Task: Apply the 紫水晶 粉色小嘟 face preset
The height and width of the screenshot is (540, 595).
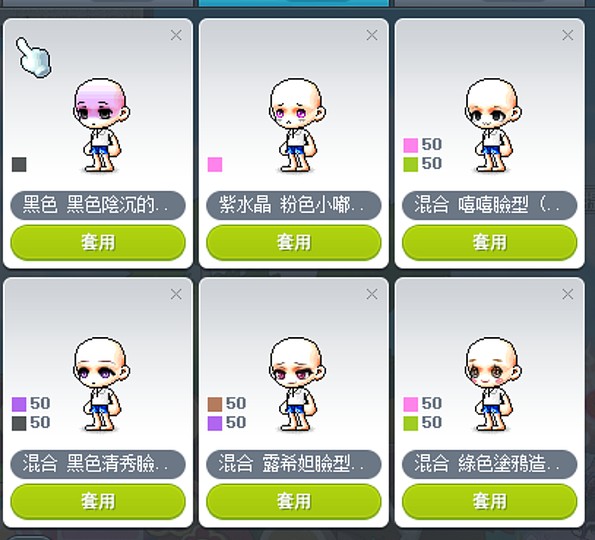Action: [x=294, y=242]
